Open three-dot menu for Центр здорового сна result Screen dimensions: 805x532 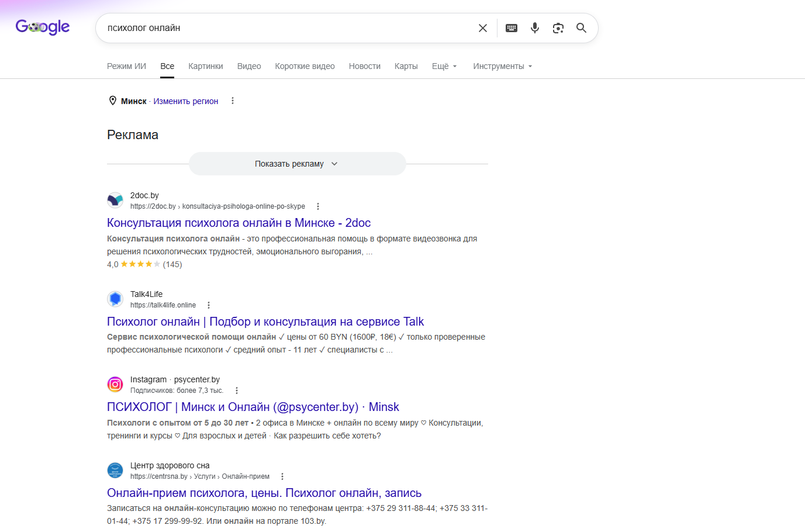pyautogui.click(x=282, y=476)
